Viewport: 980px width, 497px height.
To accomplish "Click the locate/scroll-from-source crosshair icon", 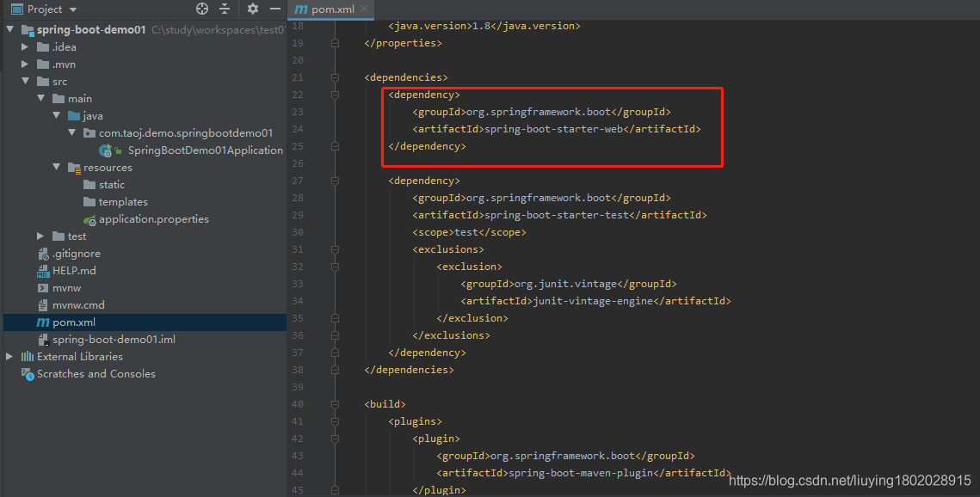I will tap(202, 9).
